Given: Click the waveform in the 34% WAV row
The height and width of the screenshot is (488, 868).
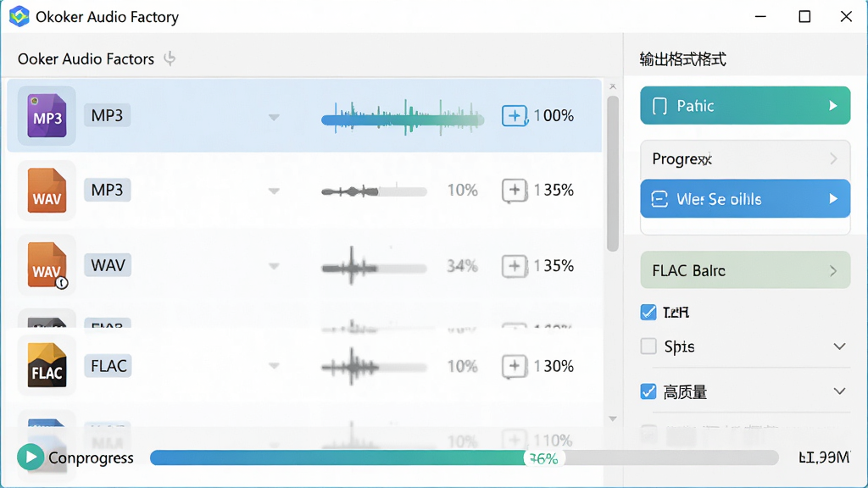Looking at the screenshot, I should coord(374,267).
